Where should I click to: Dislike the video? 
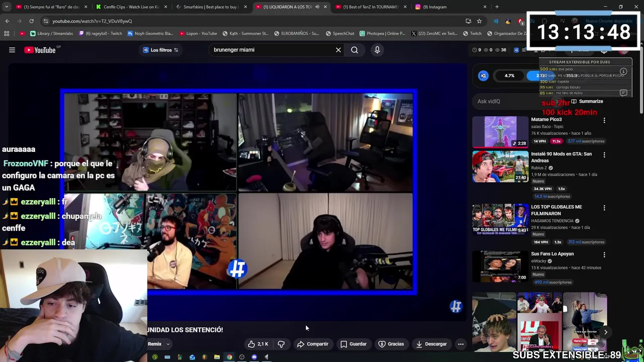(281, 344)
